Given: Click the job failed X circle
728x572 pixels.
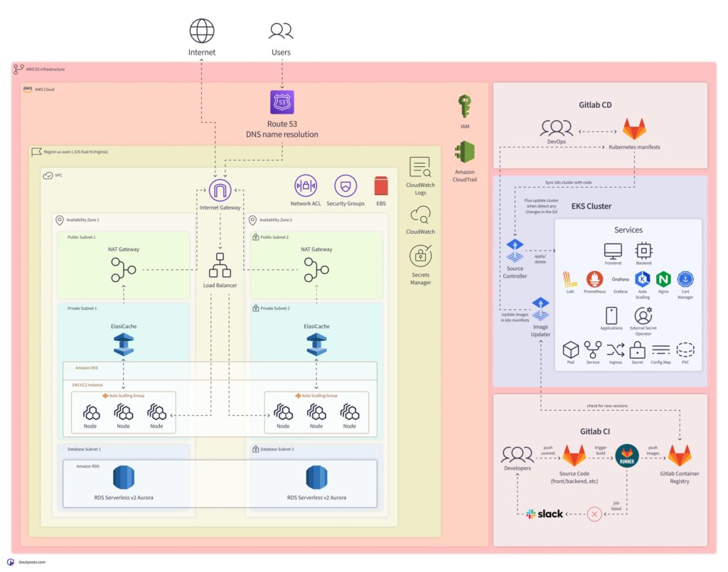Looking at the screenshot, I should [x=594, y=514].
